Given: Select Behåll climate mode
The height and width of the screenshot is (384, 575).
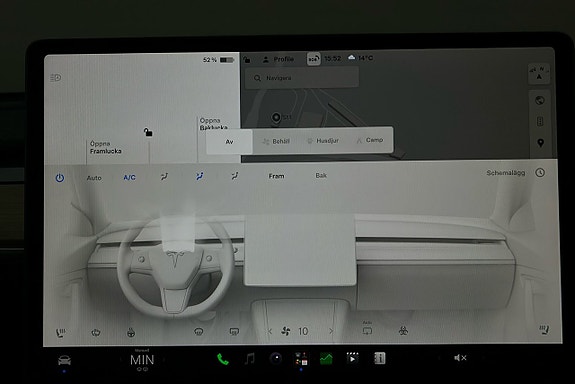Looking at the screenshot, I should pos(276,141).
